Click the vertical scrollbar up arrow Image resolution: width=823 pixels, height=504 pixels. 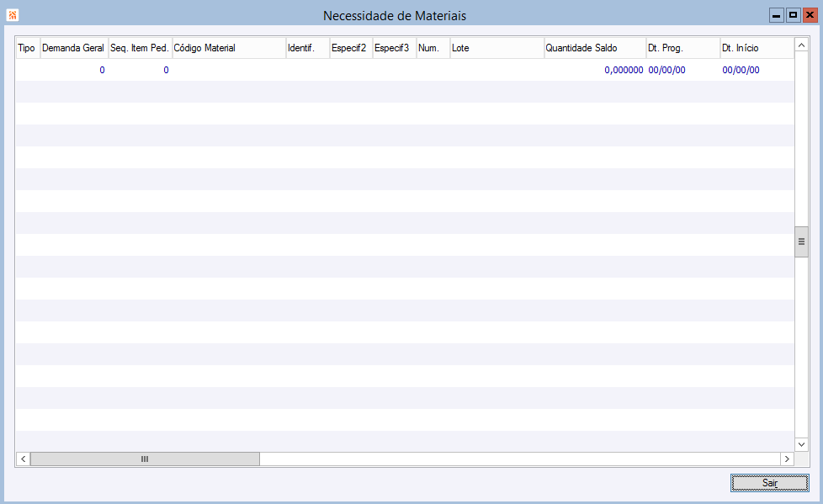pyautogui.click(x=801, y=45)
